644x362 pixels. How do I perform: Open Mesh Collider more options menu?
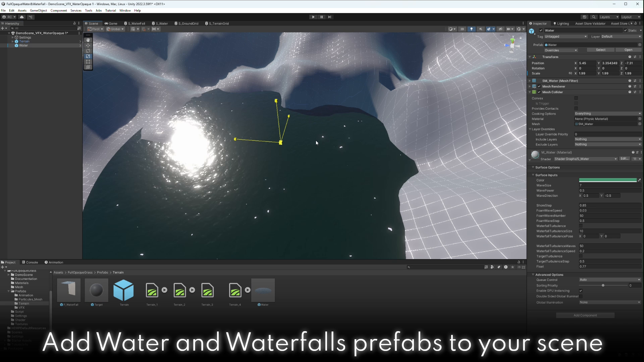[x=640, y=92]
